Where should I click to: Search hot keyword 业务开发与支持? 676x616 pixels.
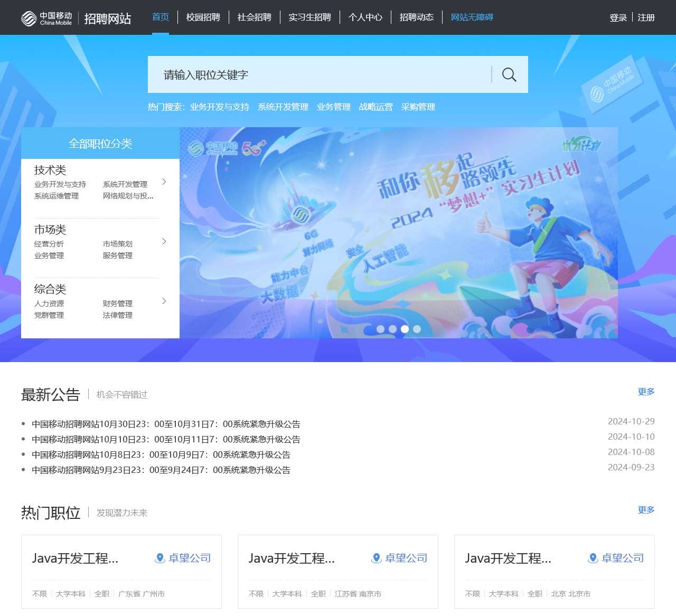pos(220,107)
